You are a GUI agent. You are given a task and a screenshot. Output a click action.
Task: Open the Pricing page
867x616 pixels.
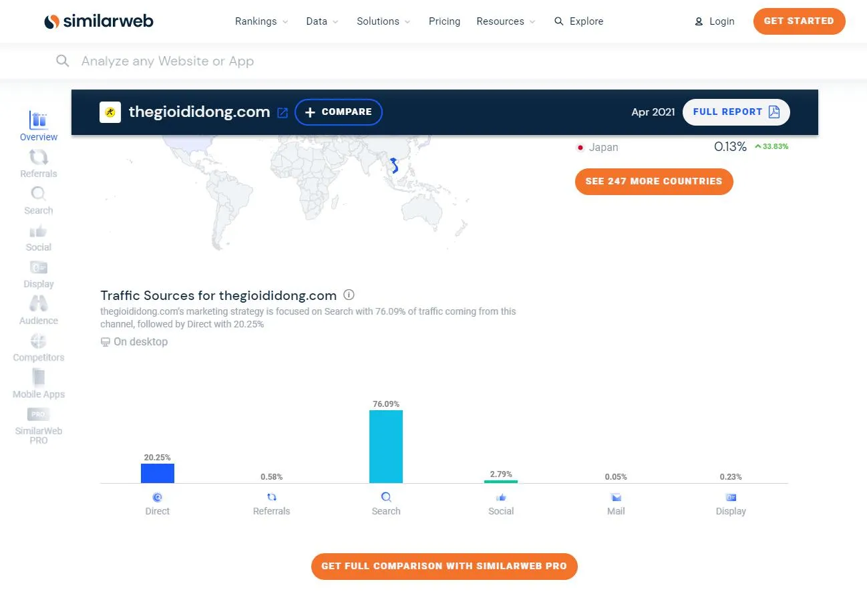[x=444, y=21]
